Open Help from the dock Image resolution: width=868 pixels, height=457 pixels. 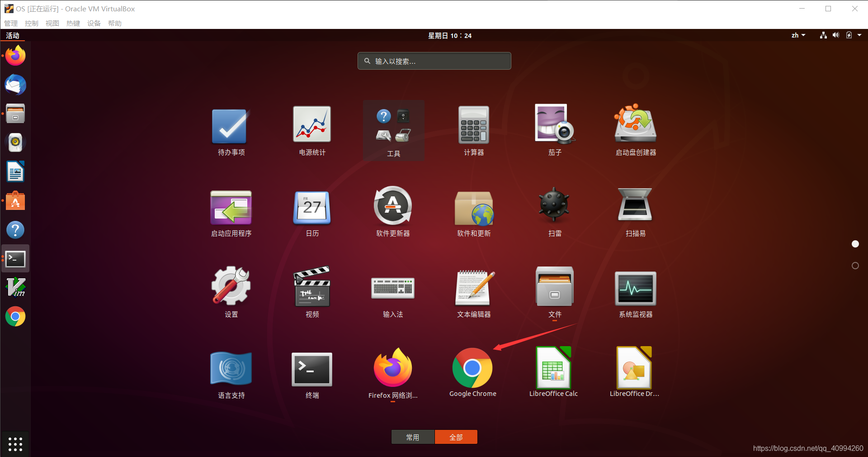[15, 230]
